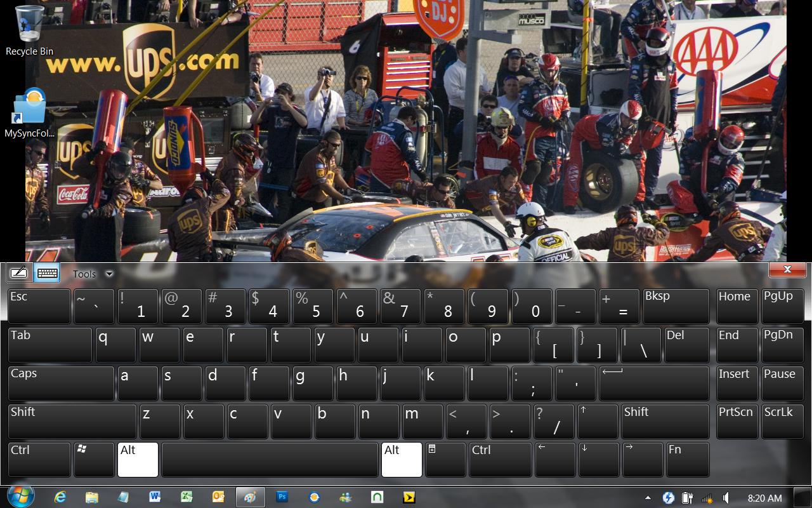
Task: Open the Windows Start menu orb
Action: (20, 497)
